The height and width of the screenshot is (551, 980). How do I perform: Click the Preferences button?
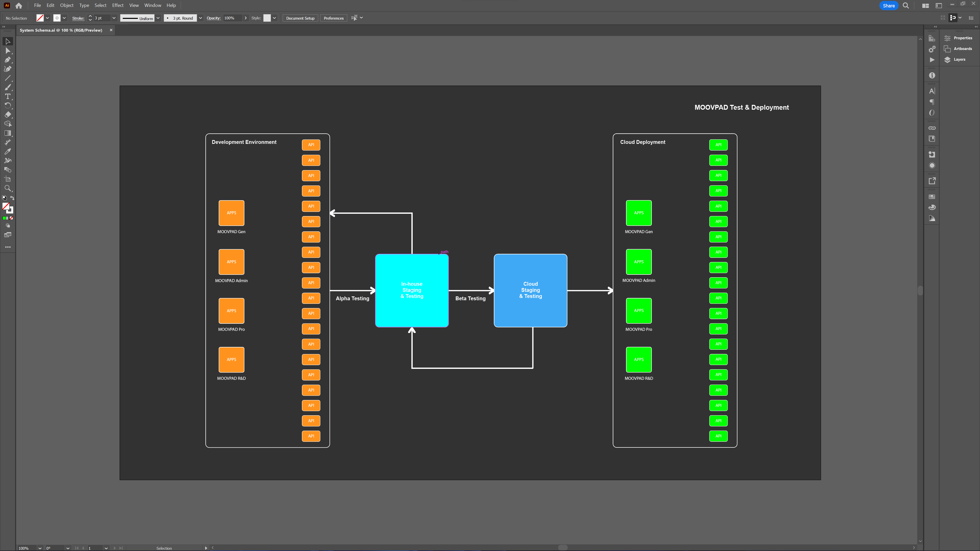click(333, 18)
